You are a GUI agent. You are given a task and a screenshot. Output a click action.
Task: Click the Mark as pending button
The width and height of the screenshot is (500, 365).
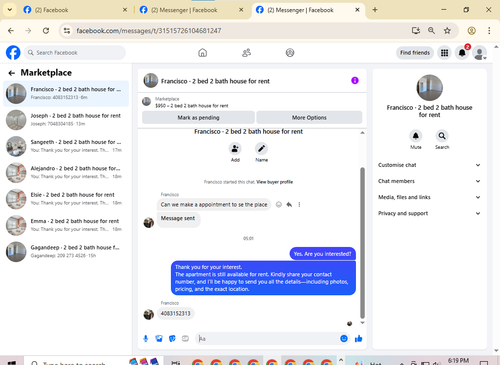click(198, 118)
